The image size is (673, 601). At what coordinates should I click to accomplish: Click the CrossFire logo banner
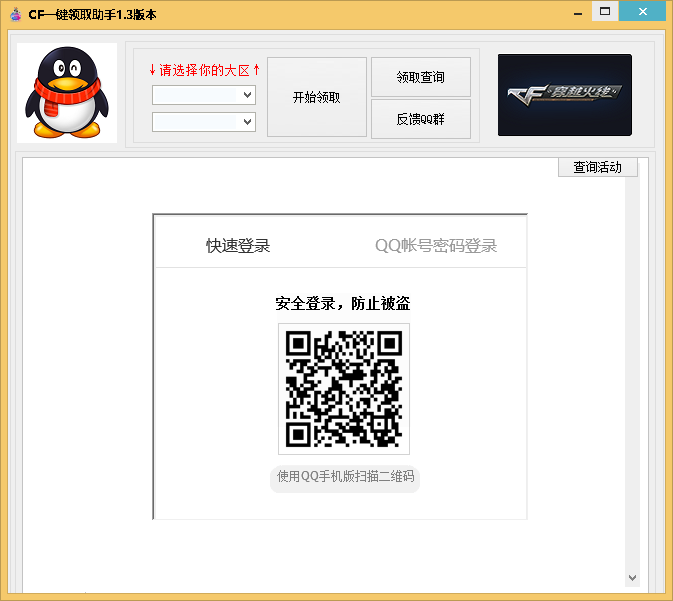click(564, 95)
